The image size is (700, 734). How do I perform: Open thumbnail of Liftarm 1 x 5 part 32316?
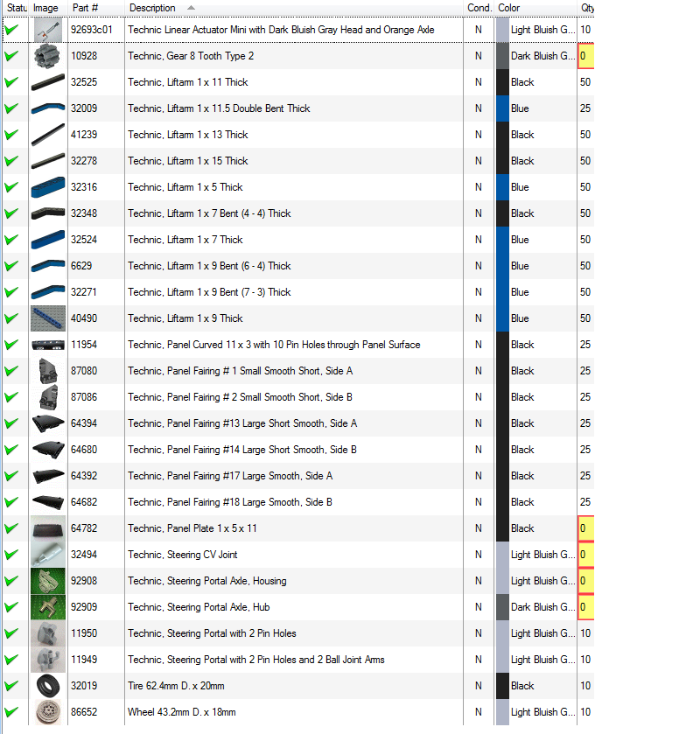point(48,187)
